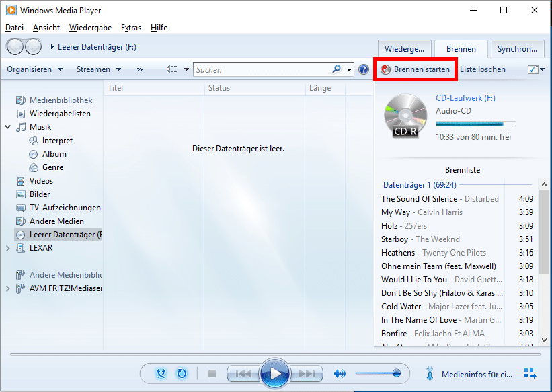Click the blue help question mark icon

click(x=362, y=69)
